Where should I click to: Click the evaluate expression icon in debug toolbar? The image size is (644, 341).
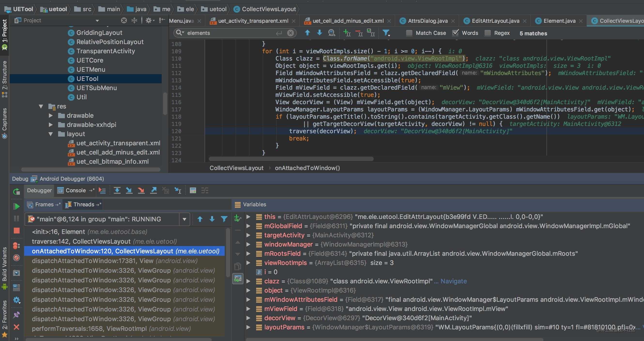(x=192, y=191)
